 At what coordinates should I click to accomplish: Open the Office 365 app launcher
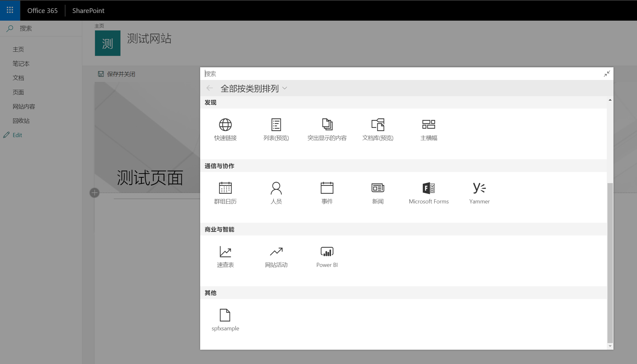point(10,10)
